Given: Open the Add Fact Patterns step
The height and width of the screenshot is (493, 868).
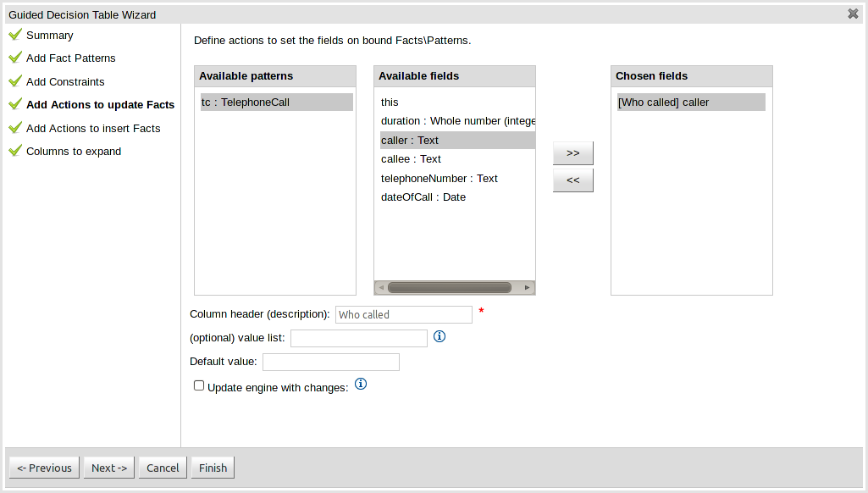Looking at the screenshot, I should (x=70, y=58).
